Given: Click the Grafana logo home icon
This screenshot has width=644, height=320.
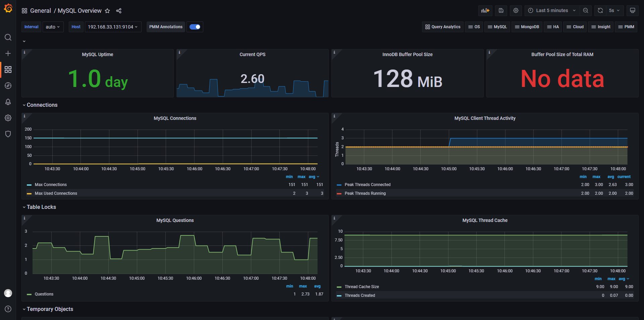Looking at the screenshot, I should pyautogui.click(x=8, y=8).
